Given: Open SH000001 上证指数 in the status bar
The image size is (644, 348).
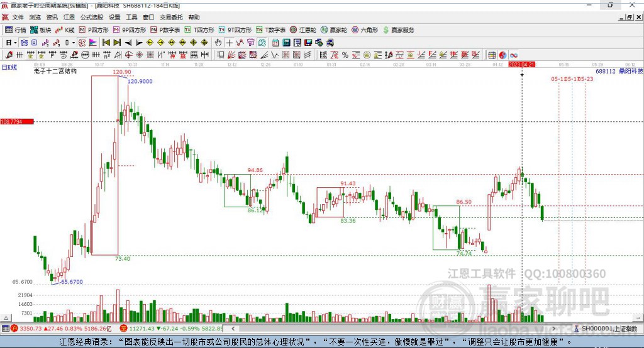Looking at the screenshot, I should 606,329.
